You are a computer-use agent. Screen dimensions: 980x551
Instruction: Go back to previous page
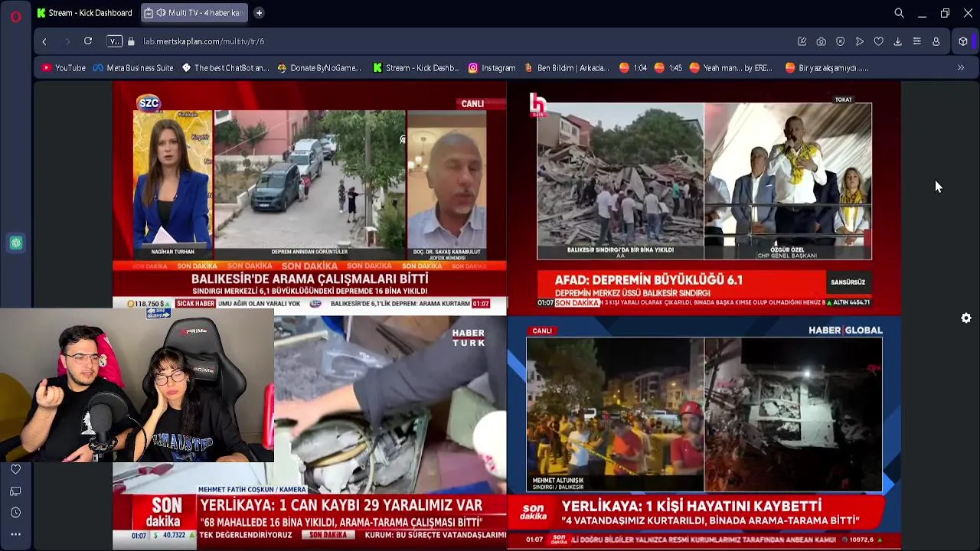click(x=44, y=41)
